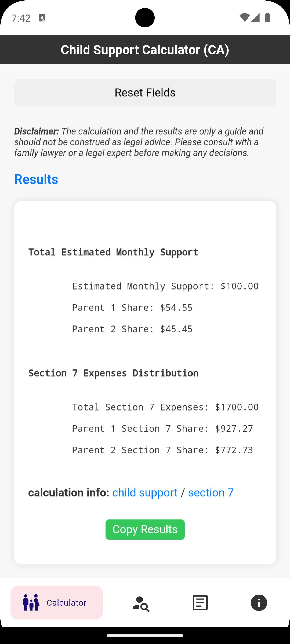290x644 pixels.
Task: Tap the Child Support Calculator (CA) title
Action: click(x=145, y=50)
